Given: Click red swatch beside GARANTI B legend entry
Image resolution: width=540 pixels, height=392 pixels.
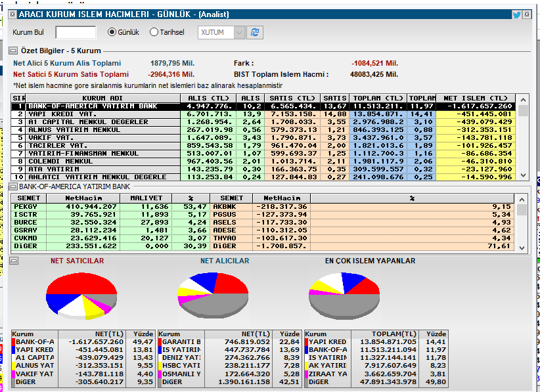Looking at the screenshot, I should coord(160,341).
